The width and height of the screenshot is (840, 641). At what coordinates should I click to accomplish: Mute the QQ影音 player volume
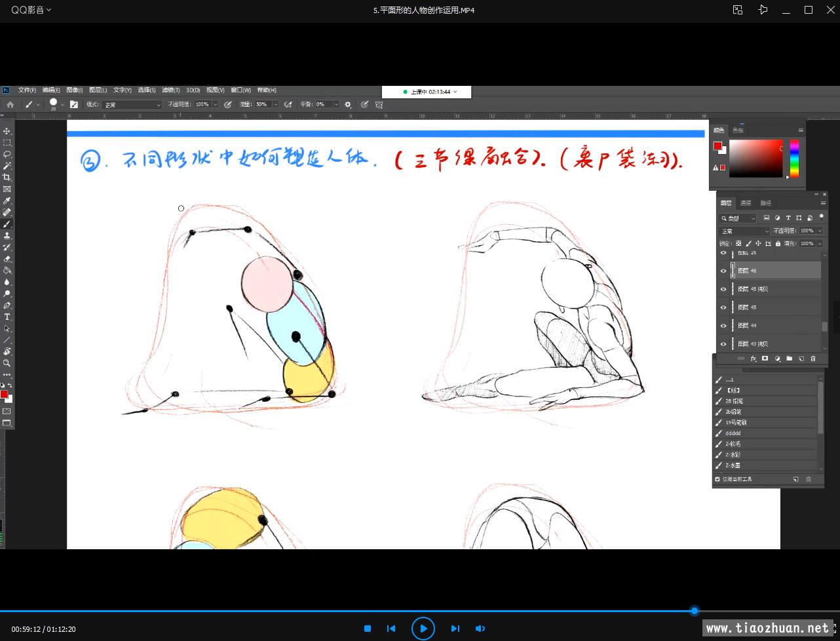[x=480, y=629]
